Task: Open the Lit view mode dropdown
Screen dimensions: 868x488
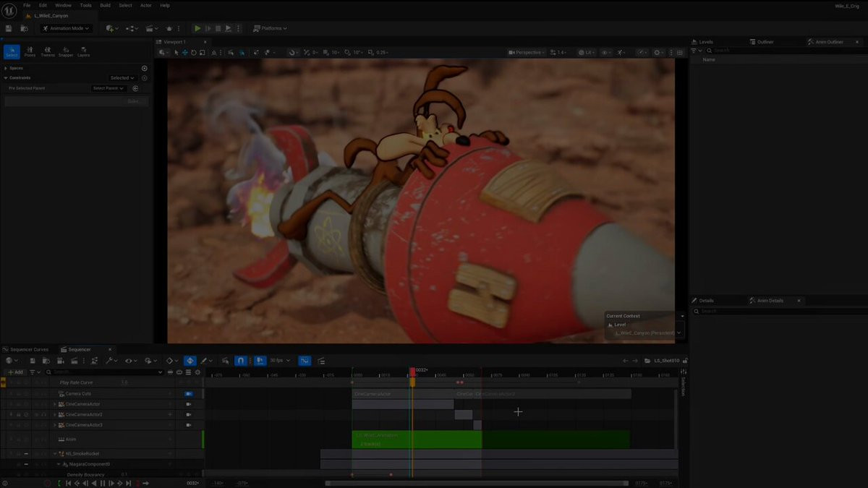Action: pos(587,52)
